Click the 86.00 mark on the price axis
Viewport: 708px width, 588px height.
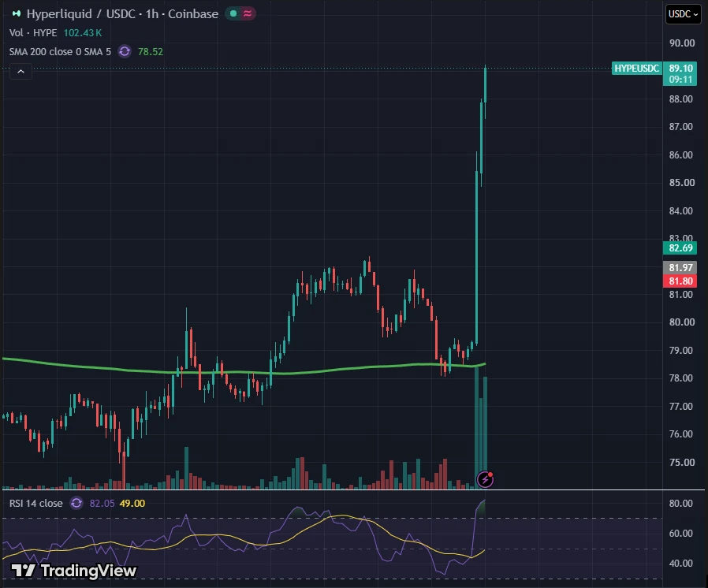pyautogui.click(x=681, y=154)
